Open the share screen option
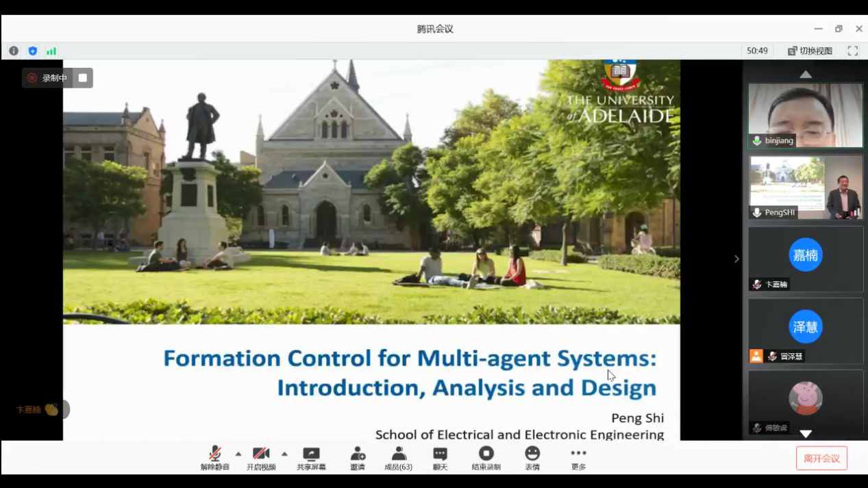Viewport: 868px width, 488px height. [311, 458]
